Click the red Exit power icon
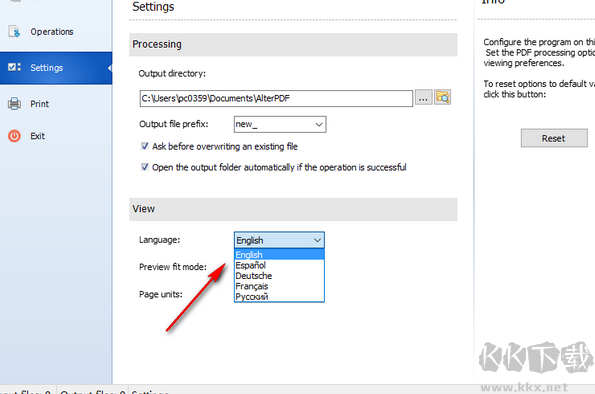Screen dimensions: 595x394 (14, 136)
